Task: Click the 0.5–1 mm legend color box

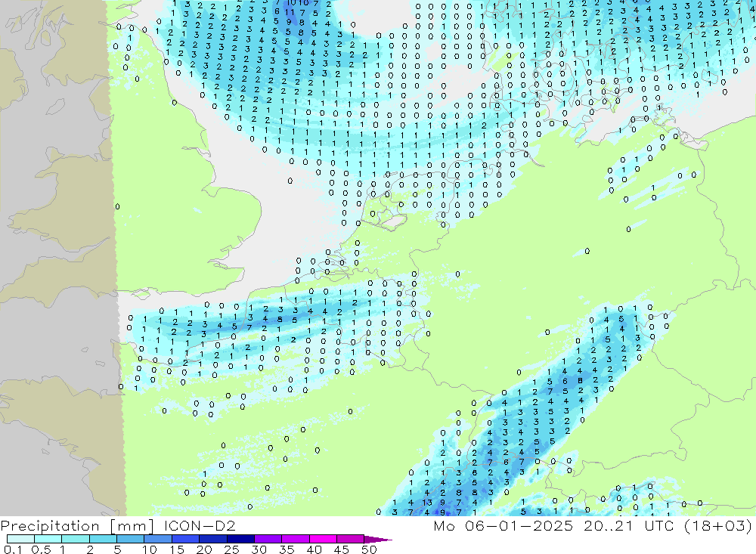Action: [48, 539]
